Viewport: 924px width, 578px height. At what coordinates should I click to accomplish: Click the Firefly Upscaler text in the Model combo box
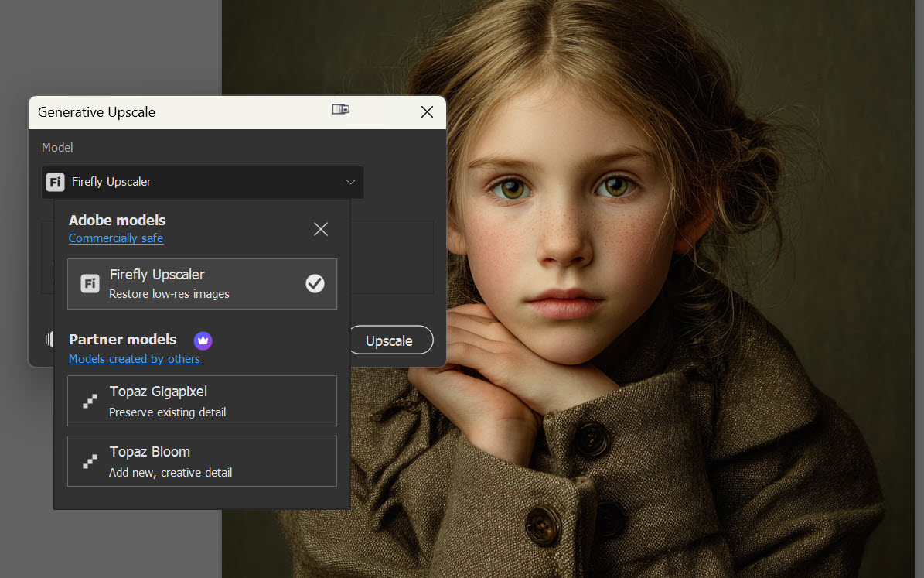111,182
